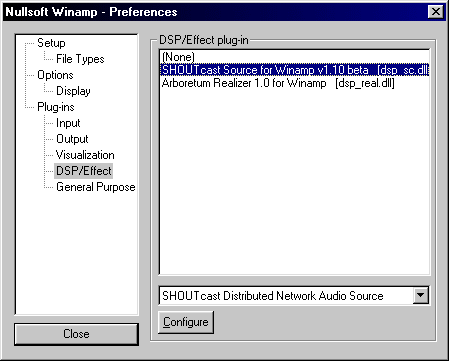Select Arboretum Realizer 1.0 plug-in
The height and width of the screenshot is (361, 449).
(294, 83)
